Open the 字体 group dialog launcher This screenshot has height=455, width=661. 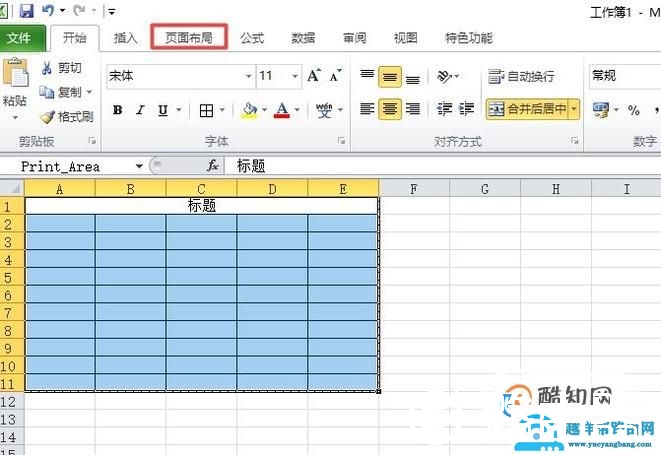[x=341, y=141]
